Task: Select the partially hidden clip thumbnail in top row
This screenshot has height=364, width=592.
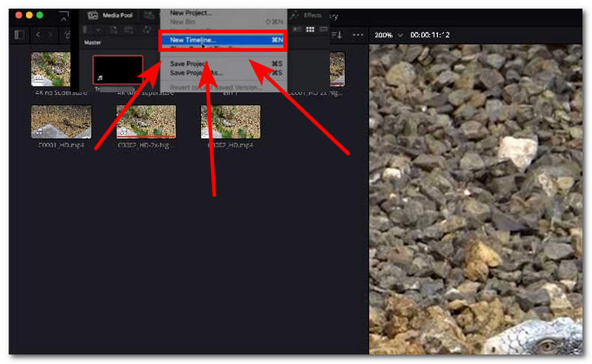Action: 337,69
